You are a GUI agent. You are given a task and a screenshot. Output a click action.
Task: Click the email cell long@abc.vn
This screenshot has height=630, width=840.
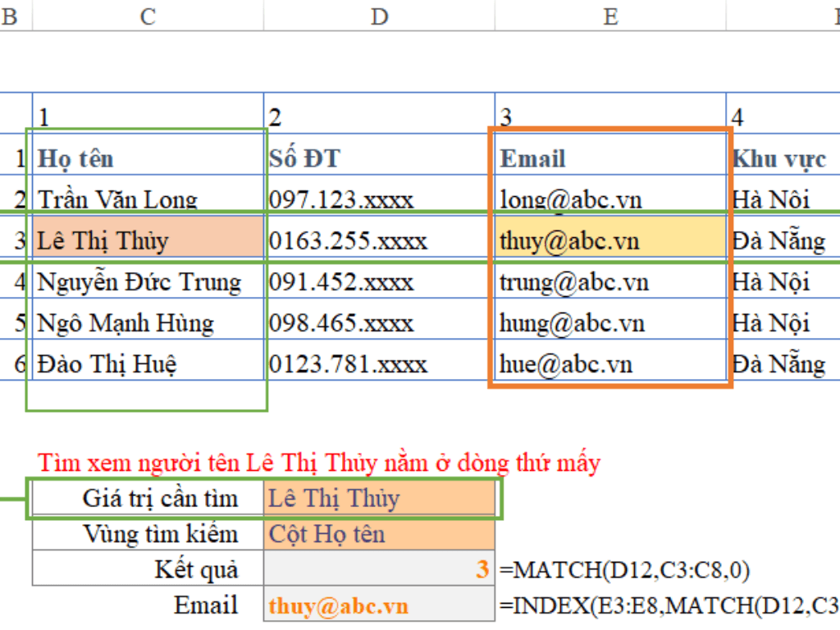click(610, 199)
